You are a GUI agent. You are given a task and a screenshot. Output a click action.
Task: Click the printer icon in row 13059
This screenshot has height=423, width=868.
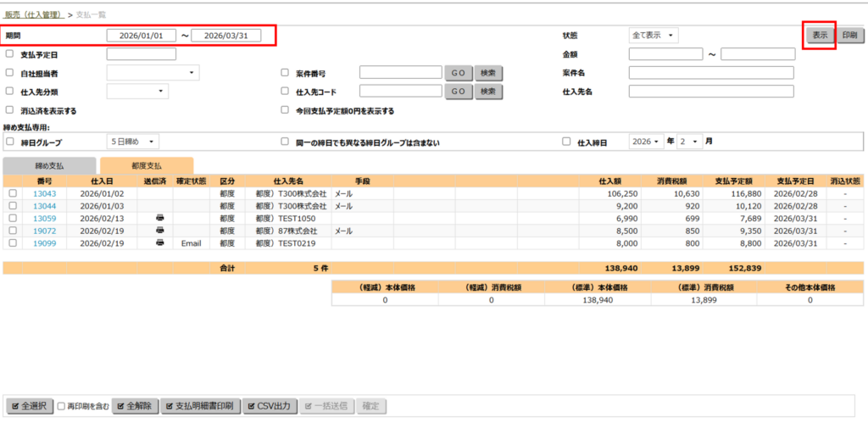tap(160, 219)
